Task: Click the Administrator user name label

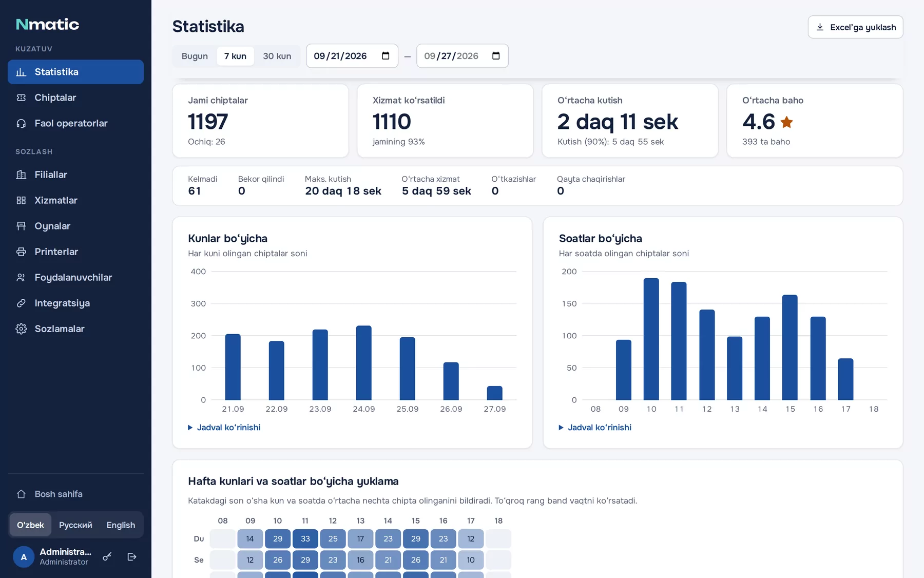Action: (x=65, y=552)
